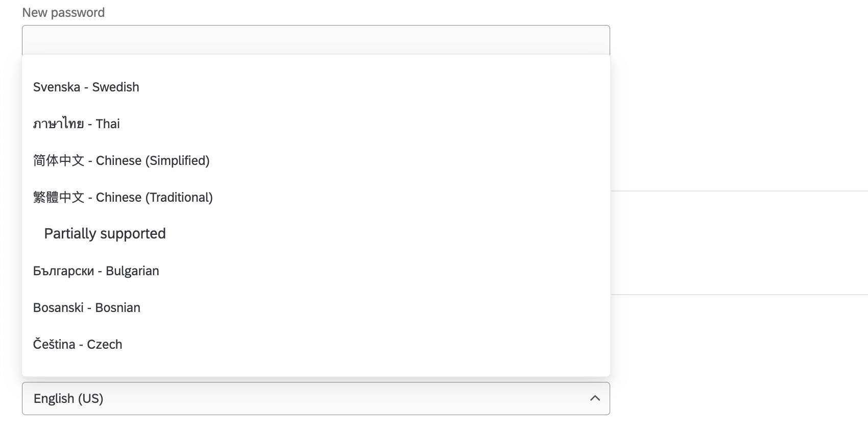Screen dimensions: 868x433
Task: Collapse the language list via the chevron
Action: 594,398
